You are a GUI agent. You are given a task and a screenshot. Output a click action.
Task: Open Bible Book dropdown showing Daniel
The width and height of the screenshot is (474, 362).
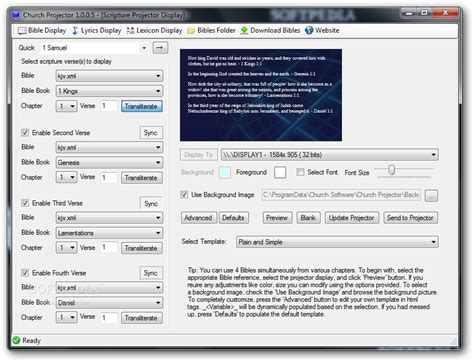tap(109, 303)
